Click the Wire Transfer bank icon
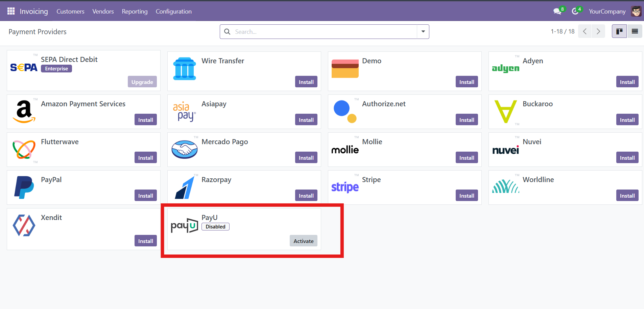The height and width of the screenshot is (309, 644). pos(185,69)
